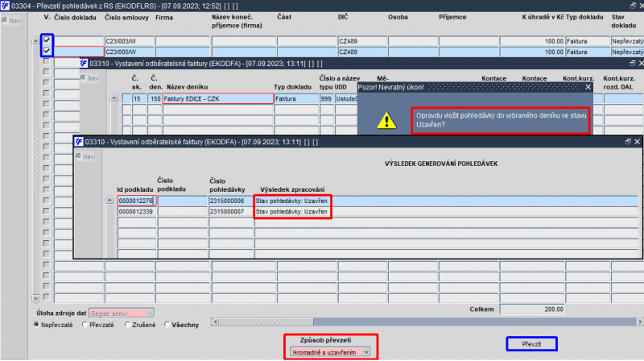
Task: Click the app icon of result window 03310
Action: coord(78,142)
